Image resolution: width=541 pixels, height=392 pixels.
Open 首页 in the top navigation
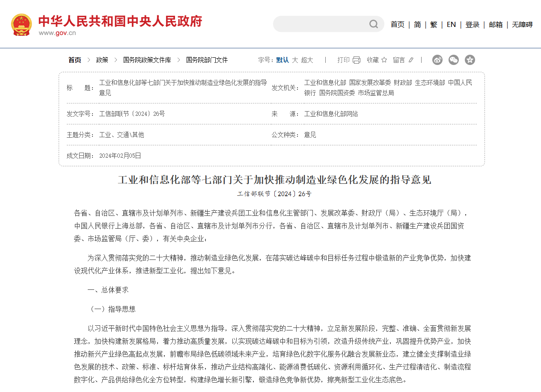398,24
